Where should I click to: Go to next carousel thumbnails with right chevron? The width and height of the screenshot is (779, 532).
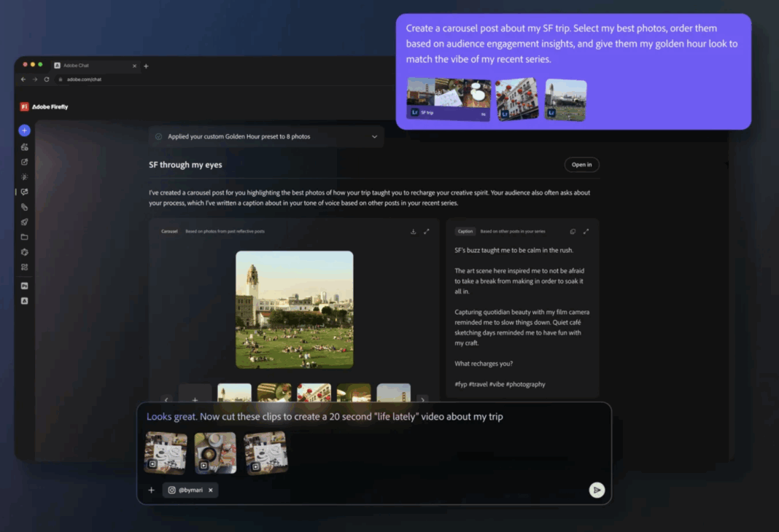pos(422,399)
